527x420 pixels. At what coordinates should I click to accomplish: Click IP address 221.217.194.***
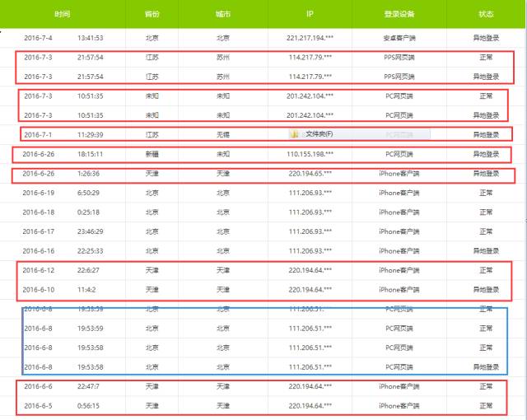(x=310, y=38)
